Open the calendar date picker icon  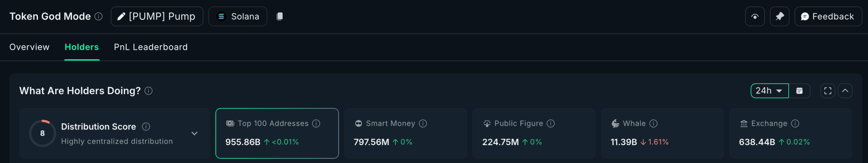(799, 91)
